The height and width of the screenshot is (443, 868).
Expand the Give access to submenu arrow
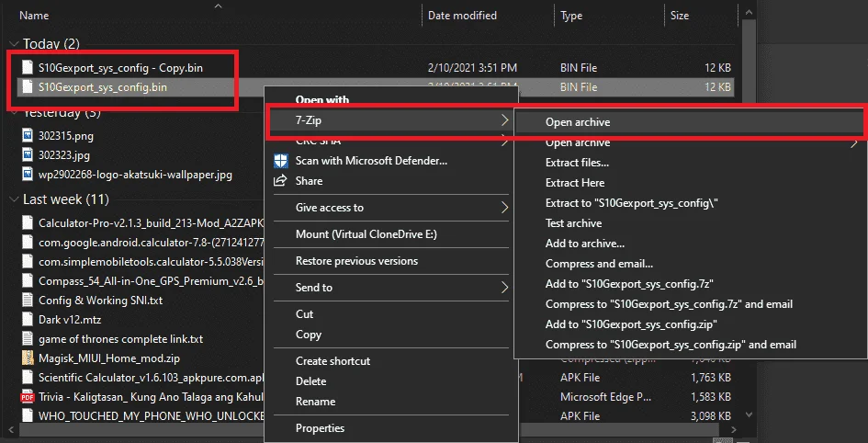coord(504,208)
